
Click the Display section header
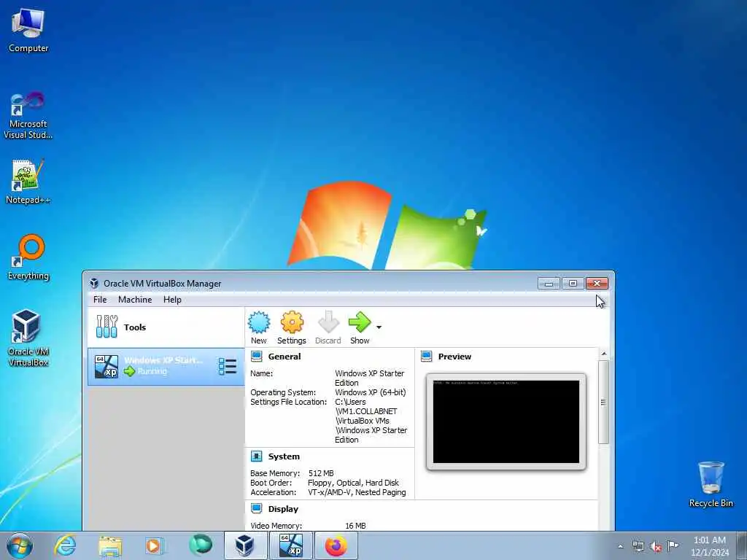click(x=283, y=508)
